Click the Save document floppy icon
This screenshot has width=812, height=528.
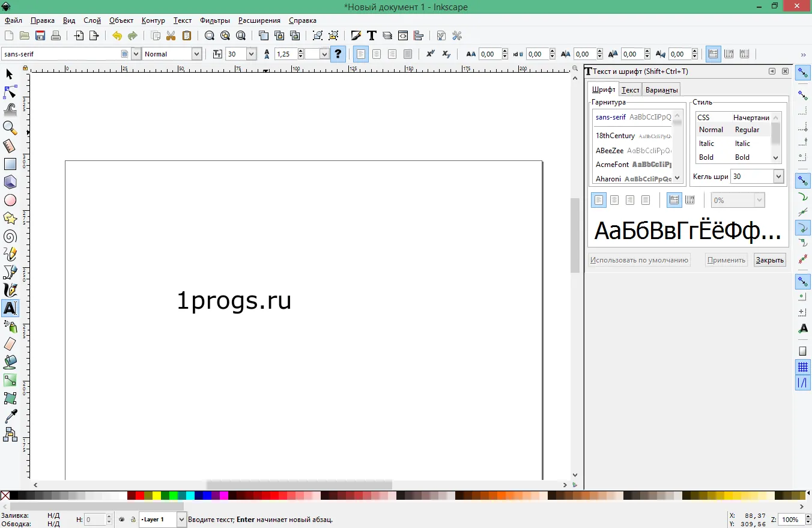point(40,35)
